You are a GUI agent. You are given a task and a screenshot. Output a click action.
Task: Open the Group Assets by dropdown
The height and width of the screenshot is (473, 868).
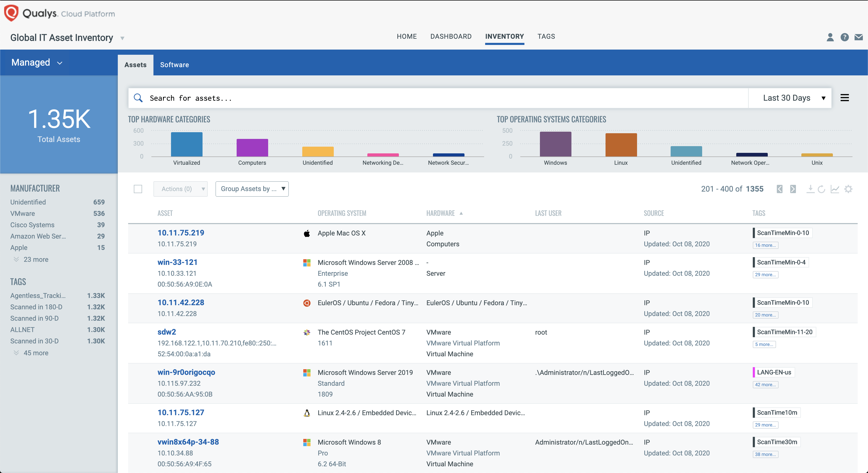click(252, 189)
